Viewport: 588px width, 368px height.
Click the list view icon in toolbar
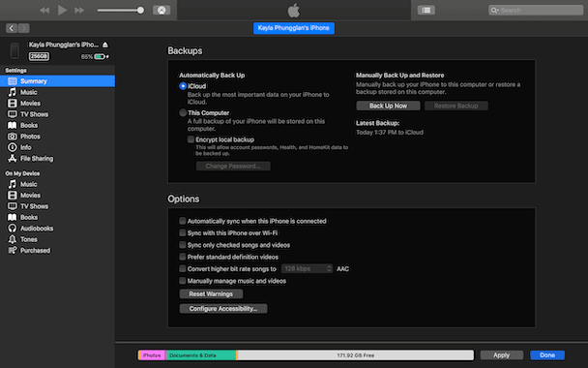click(426, 10)
